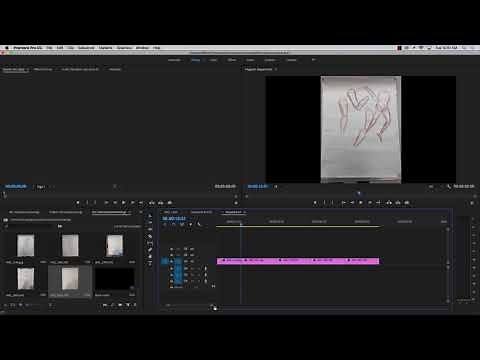Select the Type tool
480x360 pixels.
pyautogui.click(x=150, y=263)
